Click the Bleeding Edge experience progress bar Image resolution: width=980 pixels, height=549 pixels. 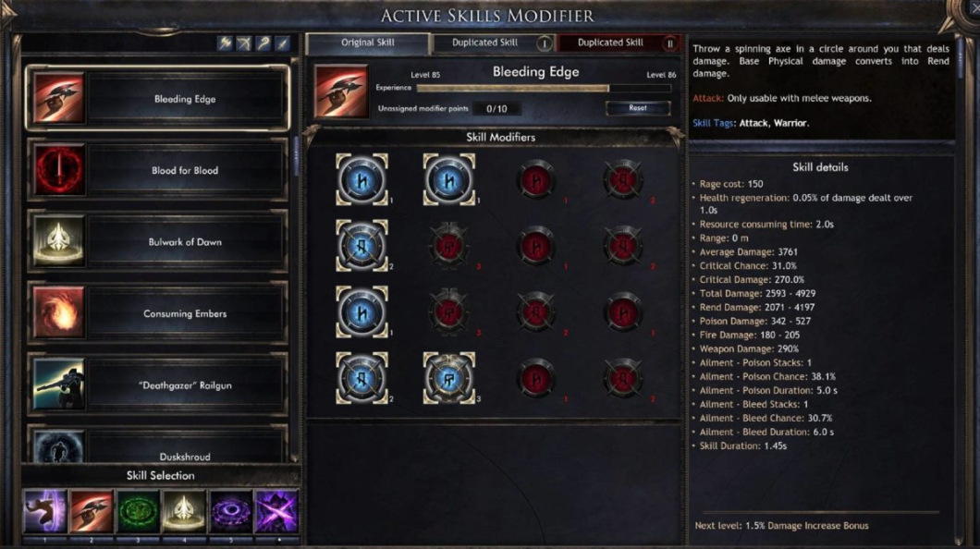click(x=543, y=89)
